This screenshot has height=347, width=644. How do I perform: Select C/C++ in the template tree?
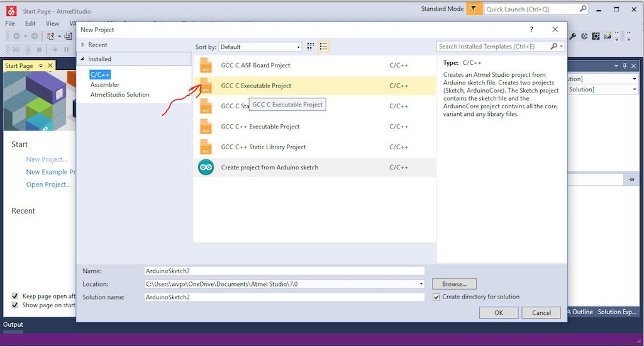coord(100,74)
